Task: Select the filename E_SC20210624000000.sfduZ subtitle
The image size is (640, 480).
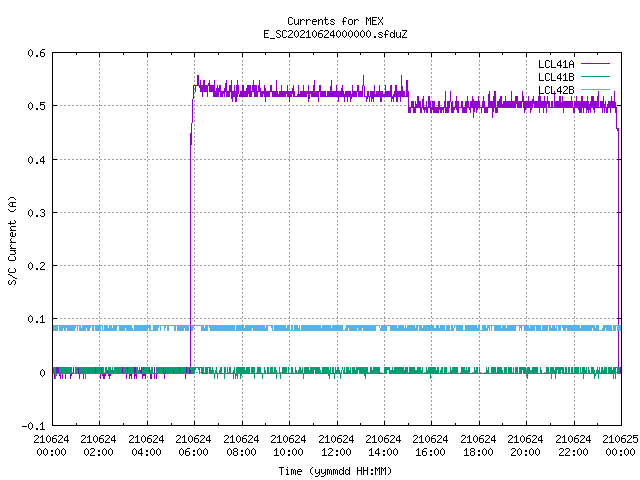Action: point(335,34)
